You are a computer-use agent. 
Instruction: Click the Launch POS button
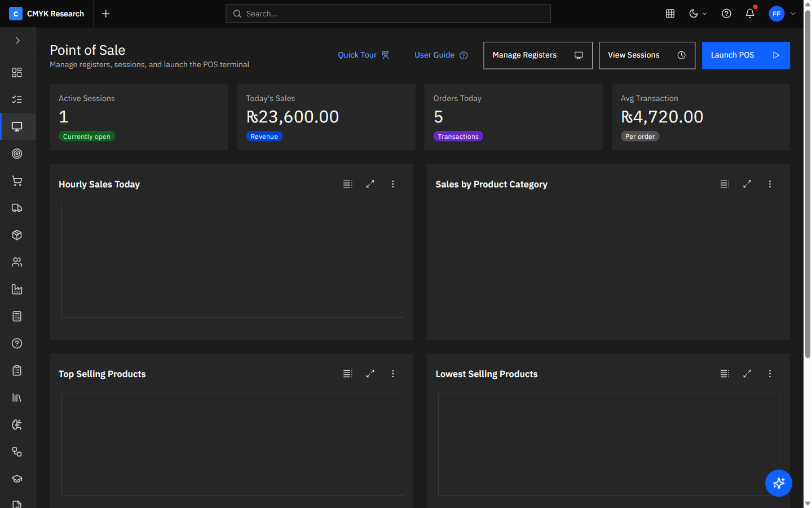(x=745, y=55)
